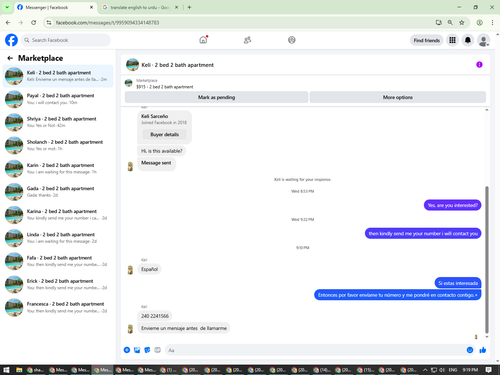Show hidden system tray icons
The width and height of the screenshot is (500, 375).
click(425, 370)
